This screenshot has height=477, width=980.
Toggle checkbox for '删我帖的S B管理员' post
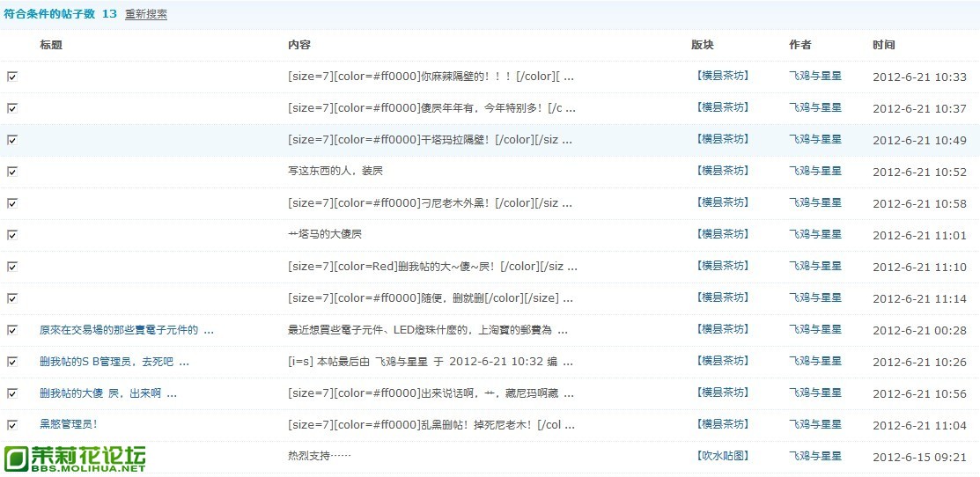[x=11, y=362]
